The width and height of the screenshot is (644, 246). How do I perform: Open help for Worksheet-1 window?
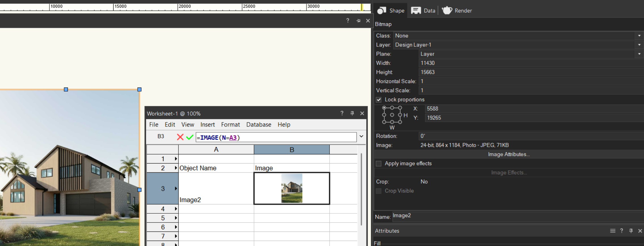(342, 113)
